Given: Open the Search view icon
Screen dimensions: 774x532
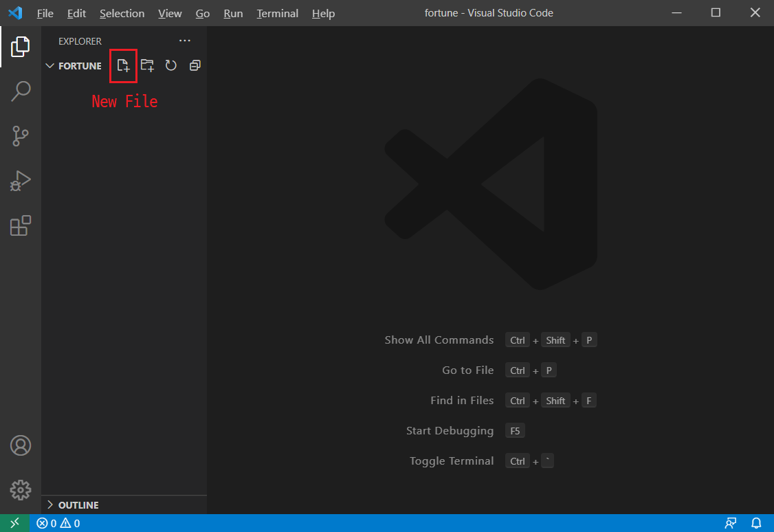Looking at the screenshot, I should click(x=20, y=91).
